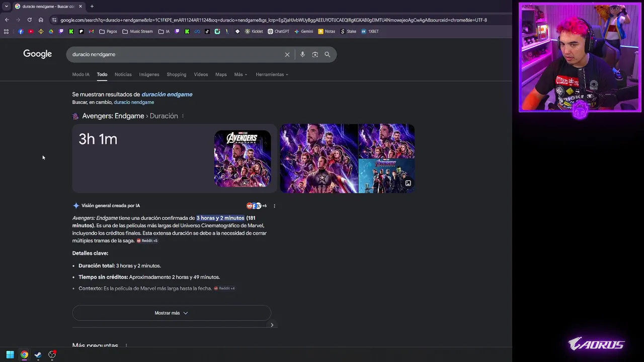Open Chrome tab search dropdown arrow

pyautogui.click(x=6, y=6)
